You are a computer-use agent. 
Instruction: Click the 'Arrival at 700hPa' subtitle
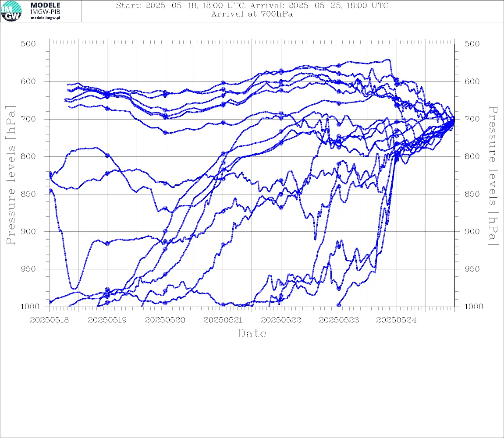pos(252,14)
